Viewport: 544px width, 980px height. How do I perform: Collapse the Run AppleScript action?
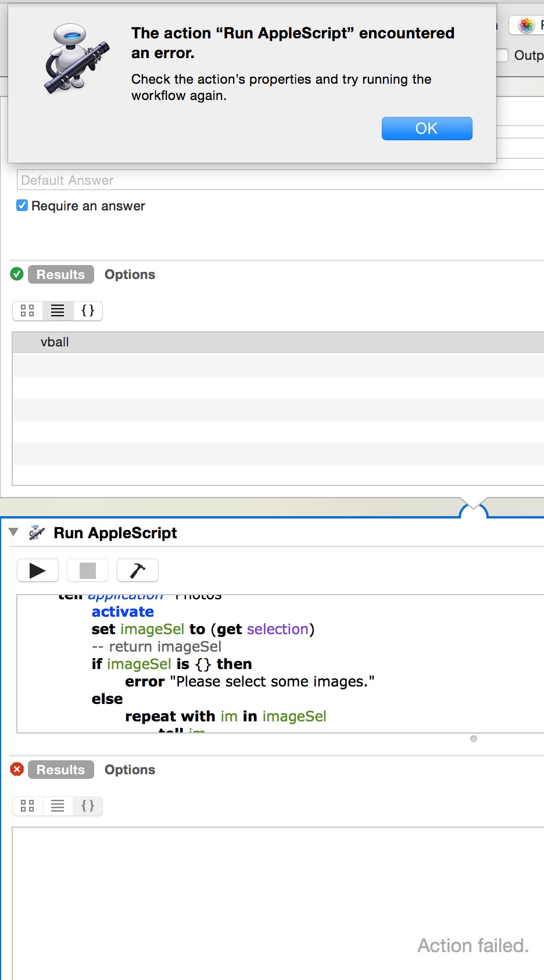(14, 532)
